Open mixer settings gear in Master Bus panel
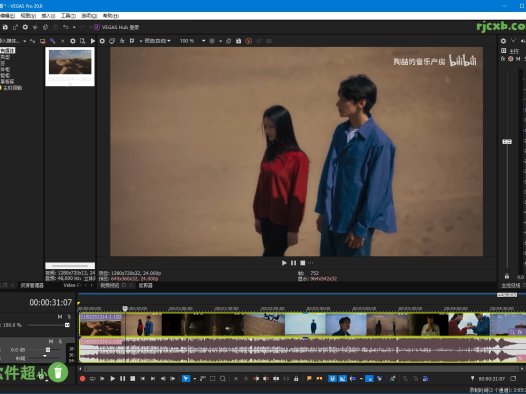Viewport: 526px width, 394px height. 503,41
